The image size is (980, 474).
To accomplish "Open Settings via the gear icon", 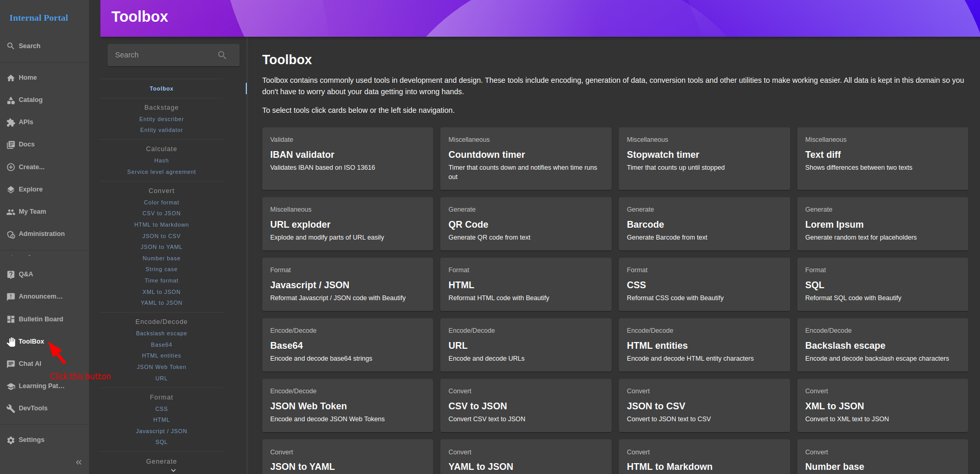I will [11, 440].
